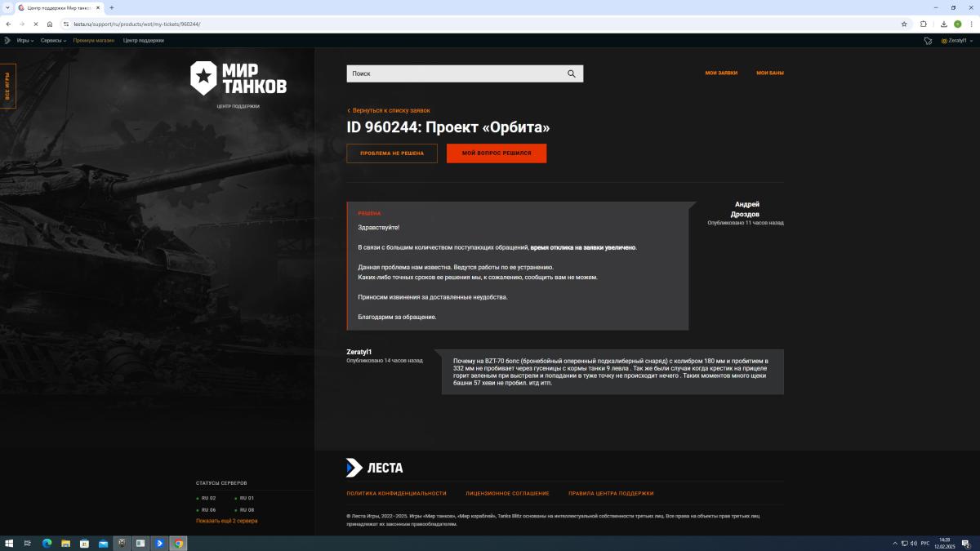The width and height of the screenshot is (980, 551).
Task: Click the Мой вопрос решился button
Action: pyautogui.click(x=497, y=153)
